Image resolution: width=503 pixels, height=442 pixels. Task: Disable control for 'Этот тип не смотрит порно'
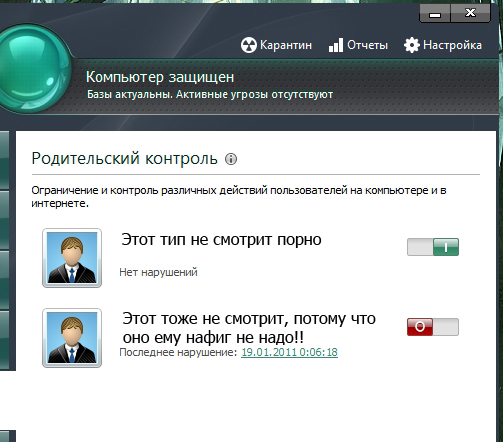tap(433, 247)
